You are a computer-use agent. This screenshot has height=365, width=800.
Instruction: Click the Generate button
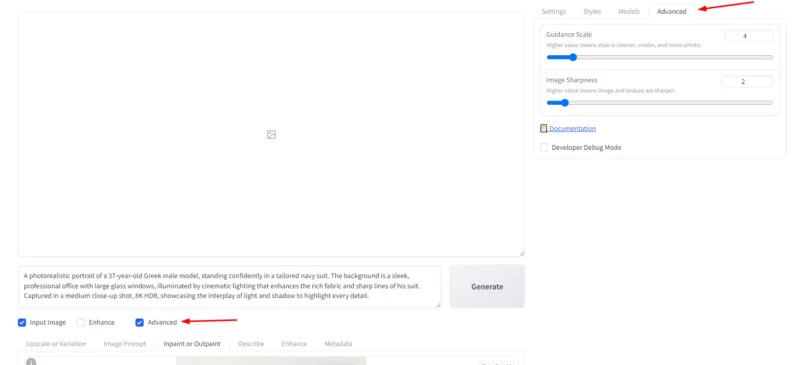(x=487, y=286)
